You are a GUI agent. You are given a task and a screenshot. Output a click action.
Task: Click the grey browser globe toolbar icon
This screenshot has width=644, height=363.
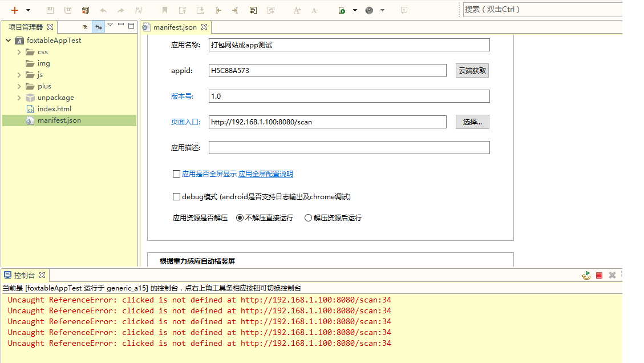[x=369, y=10]
